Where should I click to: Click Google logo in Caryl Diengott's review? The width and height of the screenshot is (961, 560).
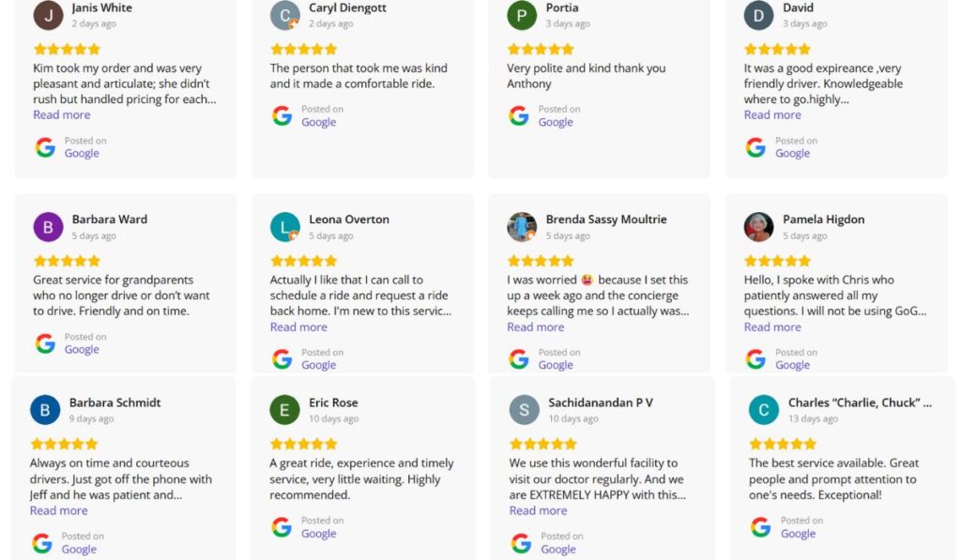click(x=282, y=116)
